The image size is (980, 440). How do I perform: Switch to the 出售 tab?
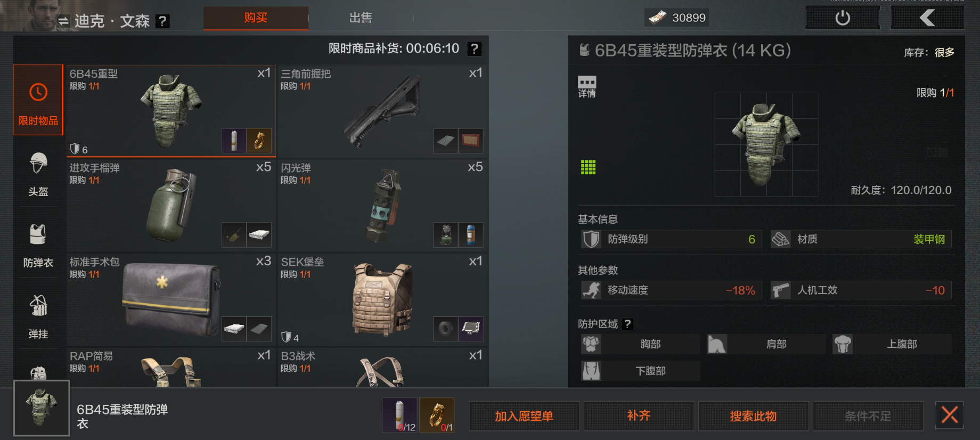coord(361,18)
